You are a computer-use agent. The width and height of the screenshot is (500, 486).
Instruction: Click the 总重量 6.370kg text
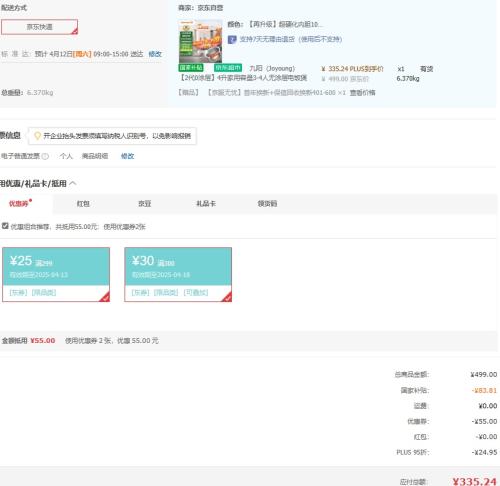click(x=27, y=93)
